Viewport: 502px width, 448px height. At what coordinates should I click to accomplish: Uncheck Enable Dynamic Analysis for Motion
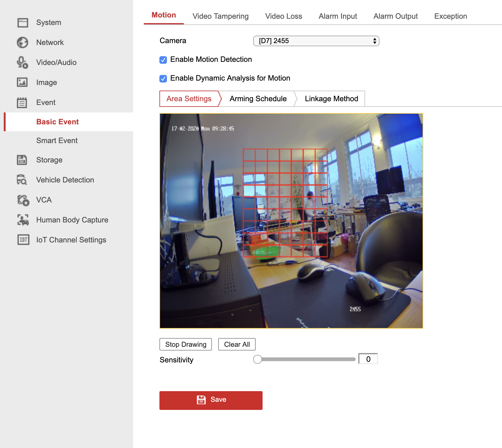[163, 79]
